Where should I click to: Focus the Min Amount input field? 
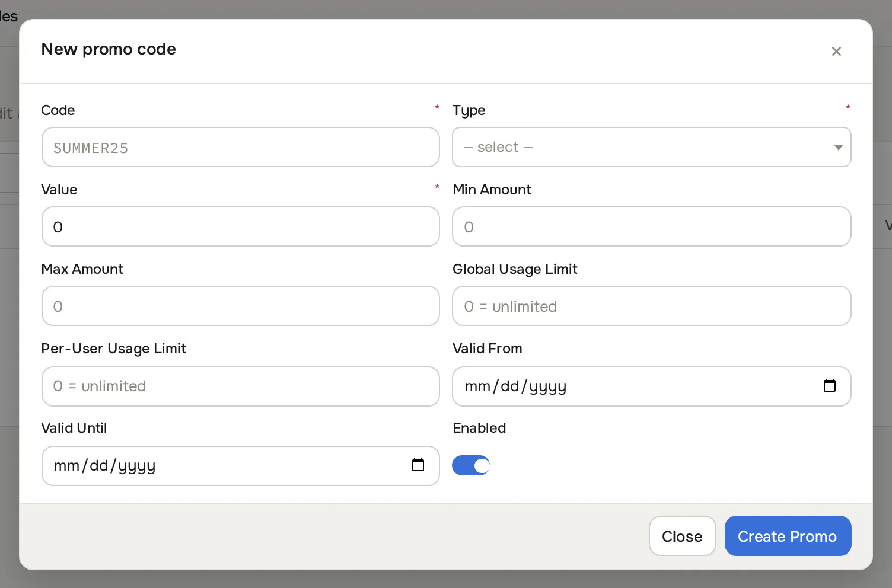pos(652,226)
